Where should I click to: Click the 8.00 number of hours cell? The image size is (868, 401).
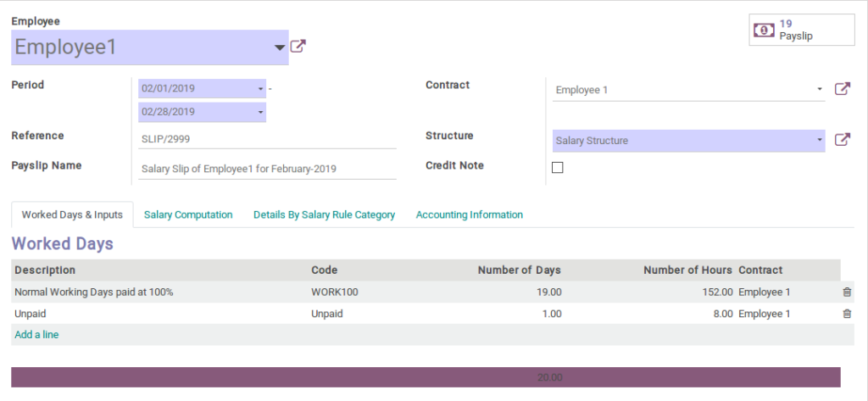[x=722, y=314]
